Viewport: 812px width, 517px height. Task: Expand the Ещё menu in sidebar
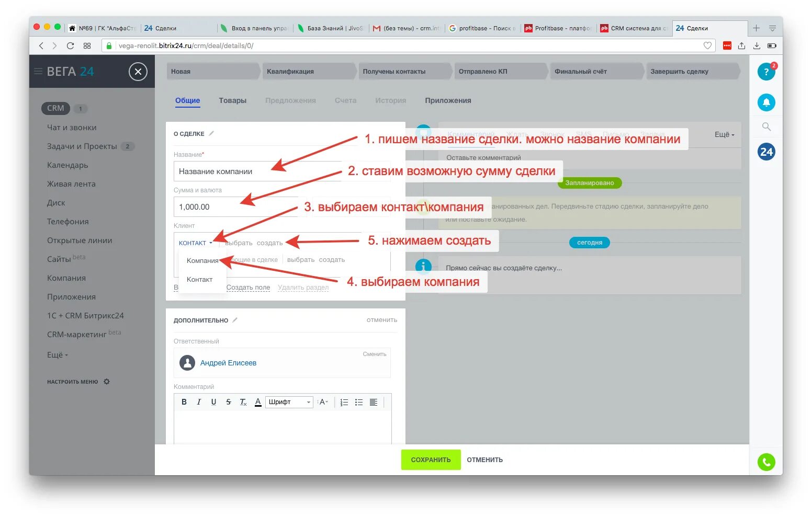pyautogui.click(x=58, y=354)
